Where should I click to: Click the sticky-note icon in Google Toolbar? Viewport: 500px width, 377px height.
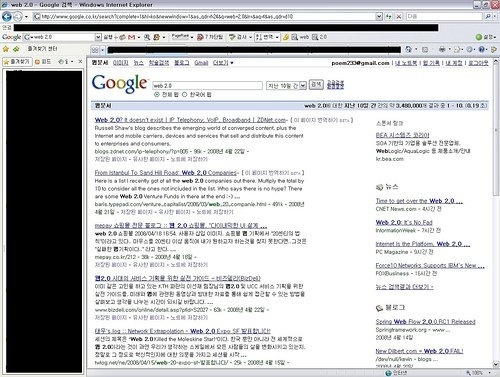tap(156, 37)
